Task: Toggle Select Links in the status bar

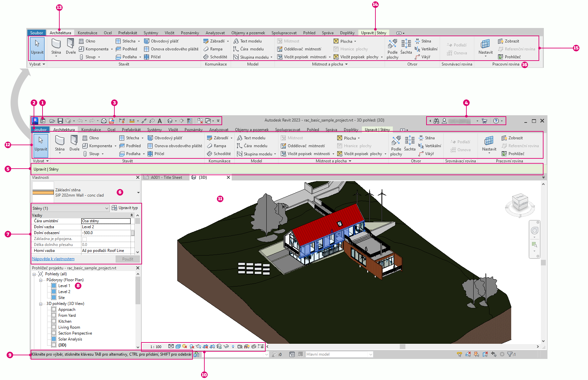Action: coord(459,354)
